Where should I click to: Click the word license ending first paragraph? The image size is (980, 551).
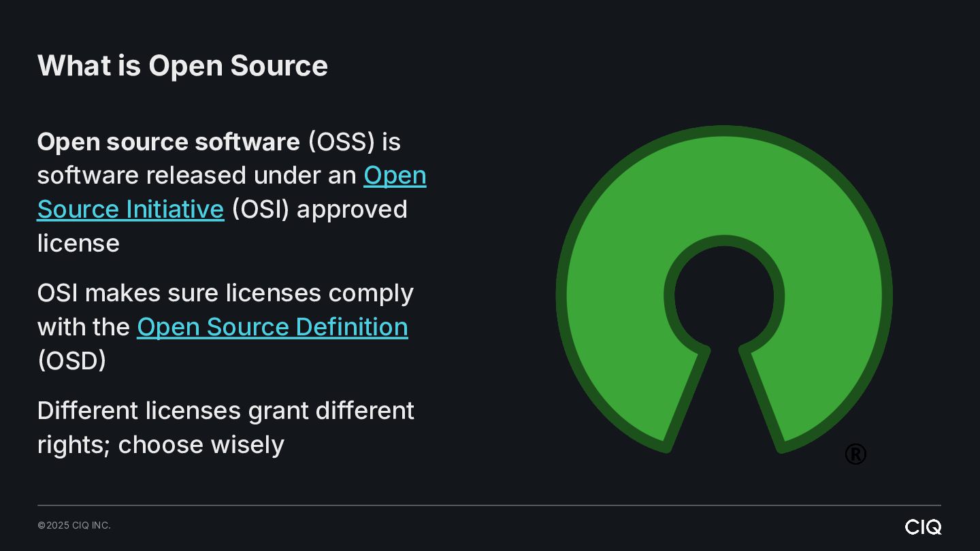(x=78, y=244)
